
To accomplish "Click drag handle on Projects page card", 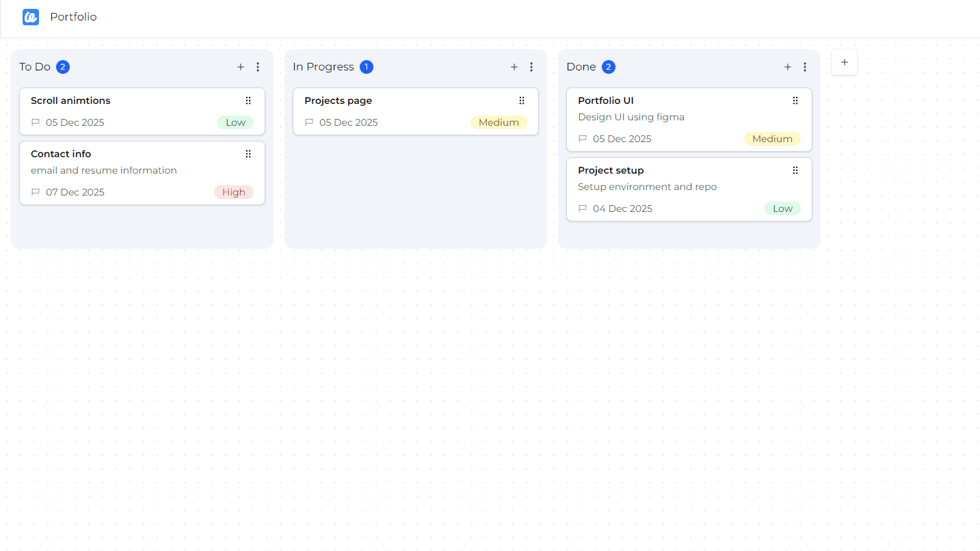I will [522, 100].
